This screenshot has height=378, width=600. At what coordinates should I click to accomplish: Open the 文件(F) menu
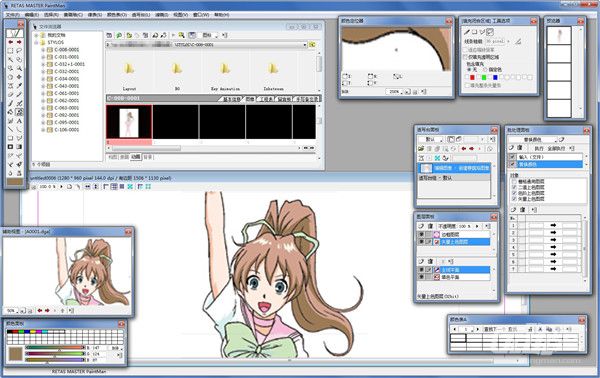click(x=13, y=15)
